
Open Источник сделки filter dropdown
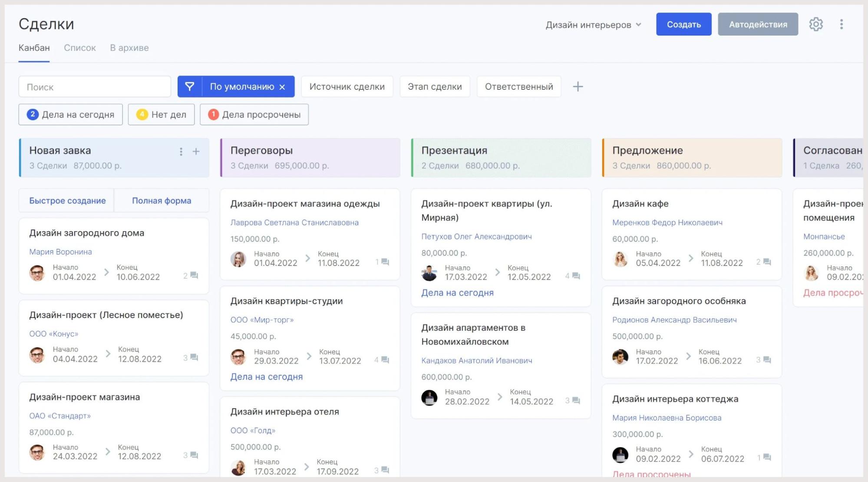point(347,87)
